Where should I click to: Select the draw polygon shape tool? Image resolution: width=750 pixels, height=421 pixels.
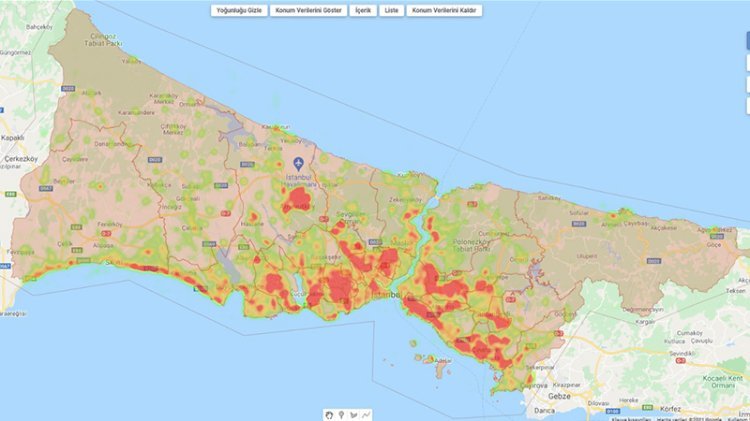354,415
